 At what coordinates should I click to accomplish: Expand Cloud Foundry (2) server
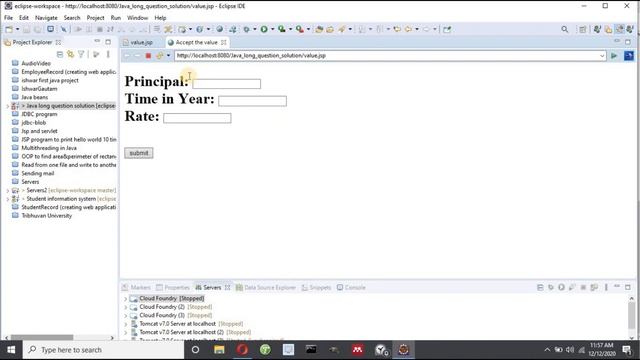click(x=125, y=307)
